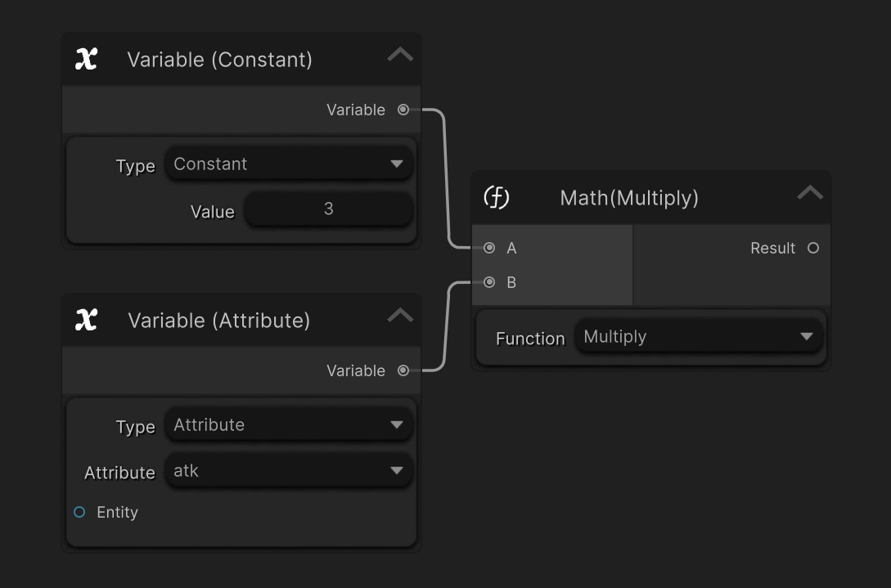Viewport: 891px width, 588px height.
Task: Click the Variable (Constant) node x icon
Action: (x=86, y=59)
